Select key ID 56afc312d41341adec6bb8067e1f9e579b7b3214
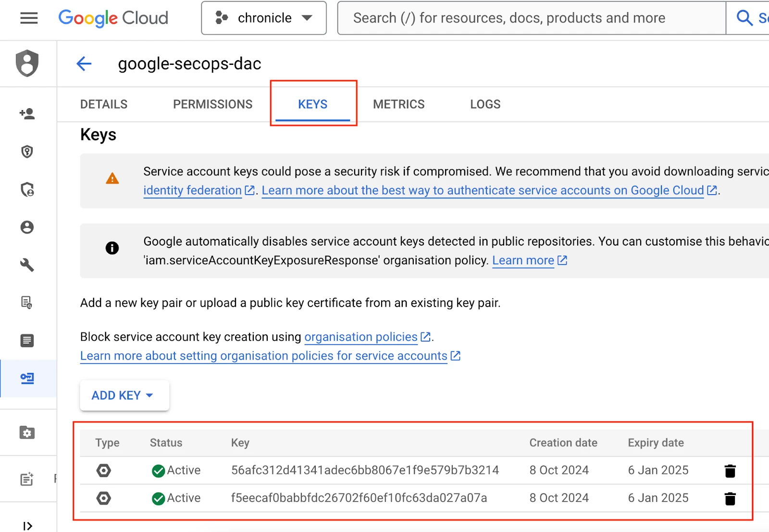The width and height of the screenshot is (769, 532). [x=365, y=470]
